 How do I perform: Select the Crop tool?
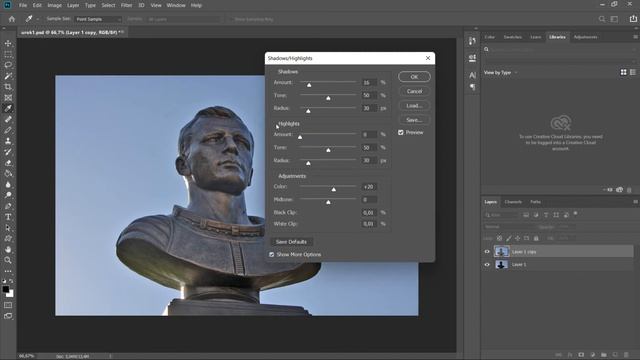8,87
